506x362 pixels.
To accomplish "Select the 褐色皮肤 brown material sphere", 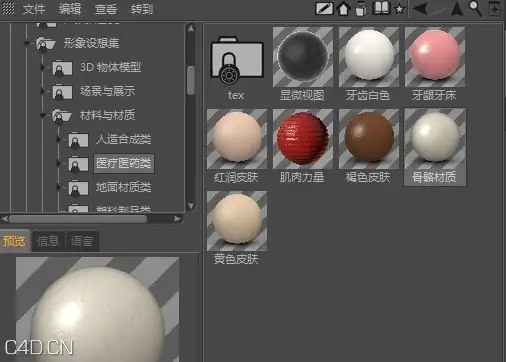I will [369, 139].
